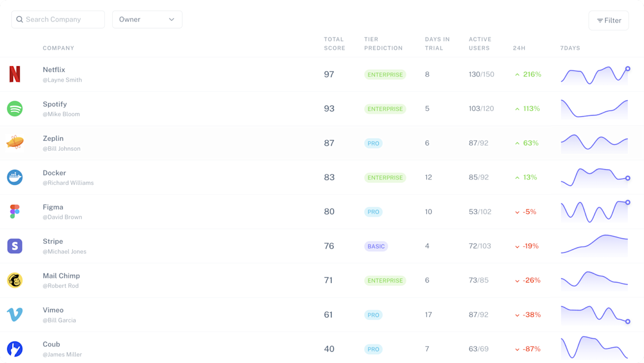Click Coub's total score 40

(329, 349)
